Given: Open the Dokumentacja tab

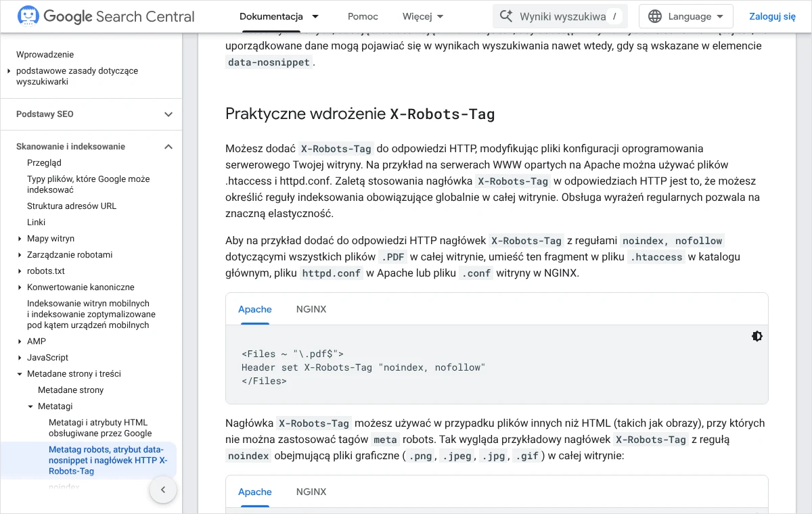Looking at the screenshot, I should pos(271,16).
